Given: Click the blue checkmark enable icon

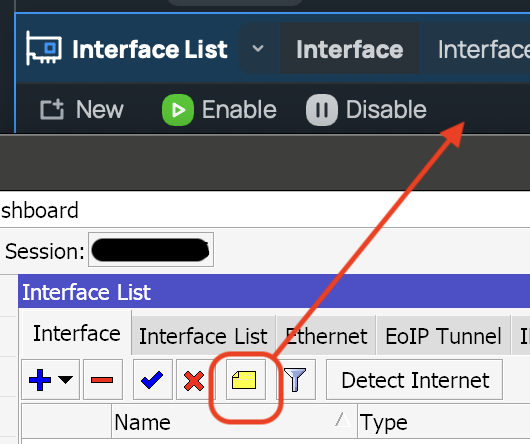Looking at the screenshot, I should (152, 380).
